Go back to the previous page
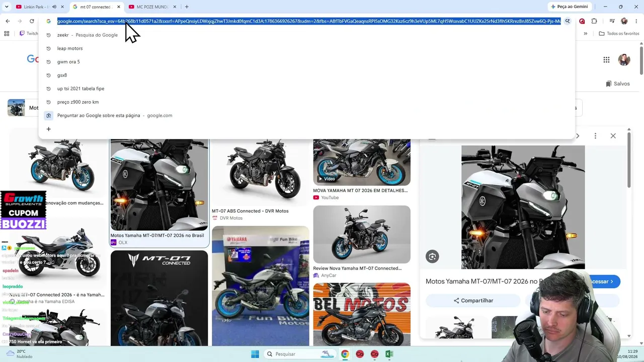Viewport: 644px width, 362px height. [8, 21]
